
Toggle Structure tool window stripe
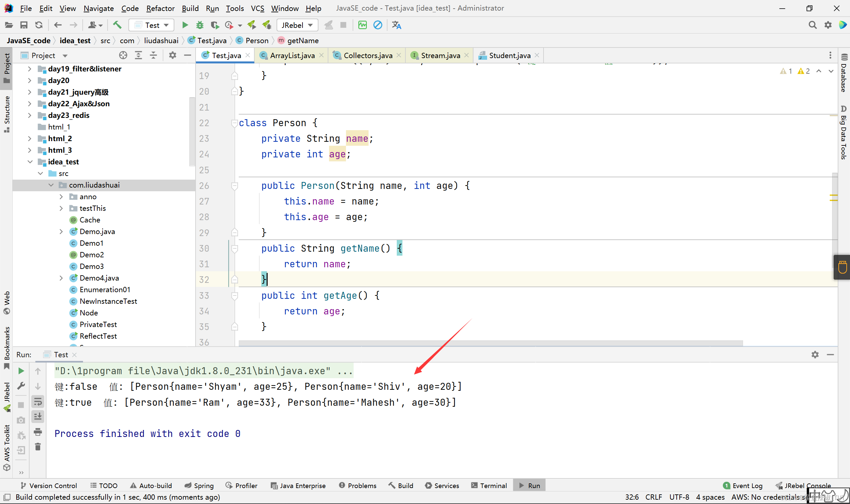pyautogui.click(x=6, y=114)
